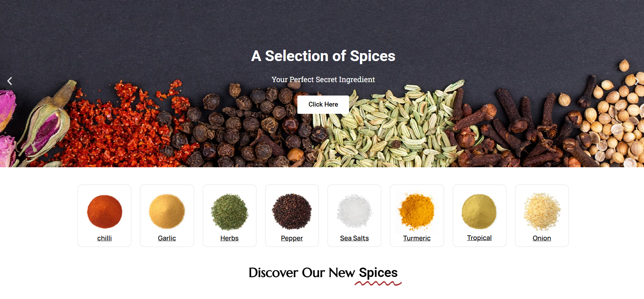Viewport: 644px width, 299px height.
Task: Open the Sea Salts text link
Action: [354, 238]
